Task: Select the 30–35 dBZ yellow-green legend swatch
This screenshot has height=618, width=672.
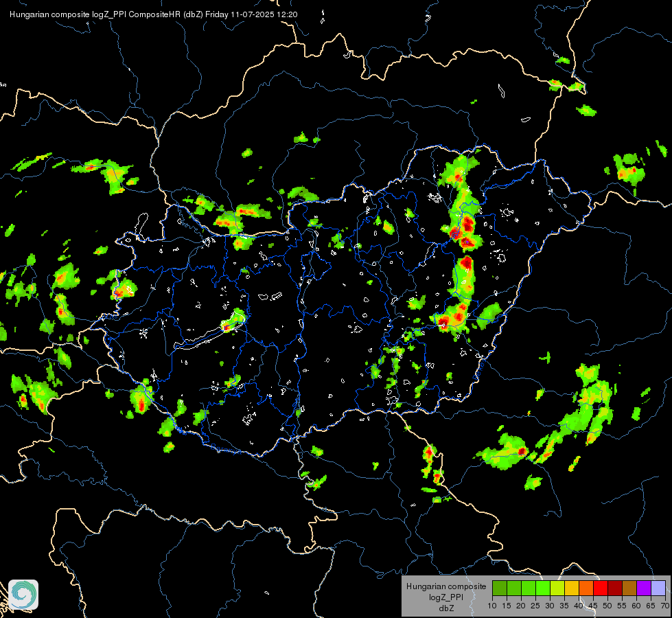Action: tap(557, 588)
